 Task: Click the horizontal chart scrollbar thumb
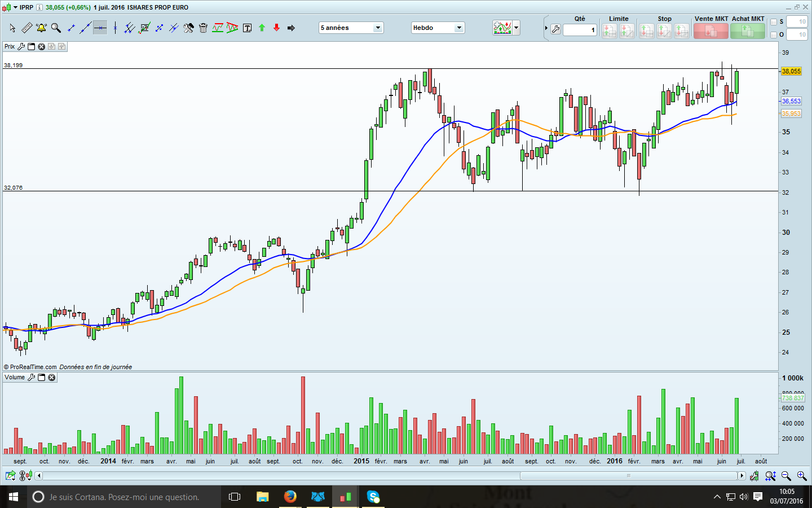628,476
